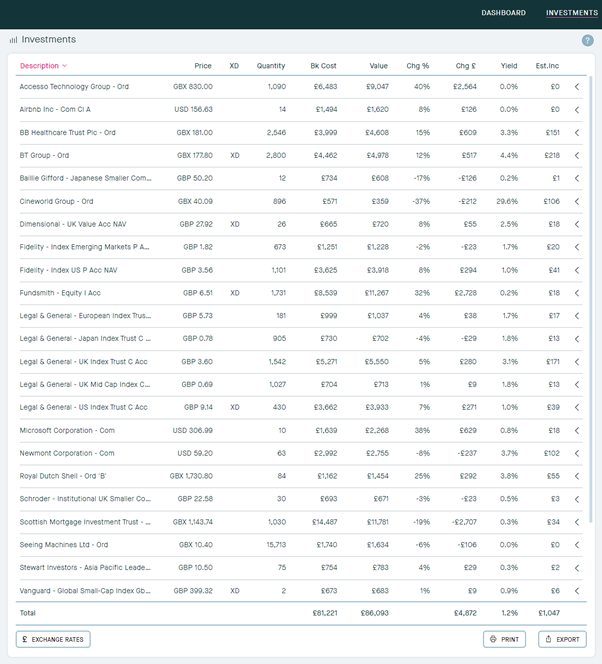This screenshot has width=602, height=664.
Task: Export the investments table
Action: (x=562, y=639)
